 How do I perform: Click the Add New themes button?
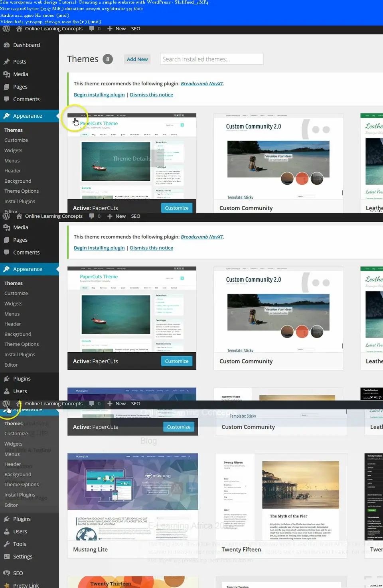pyautogui.click(x=137, y=59)
